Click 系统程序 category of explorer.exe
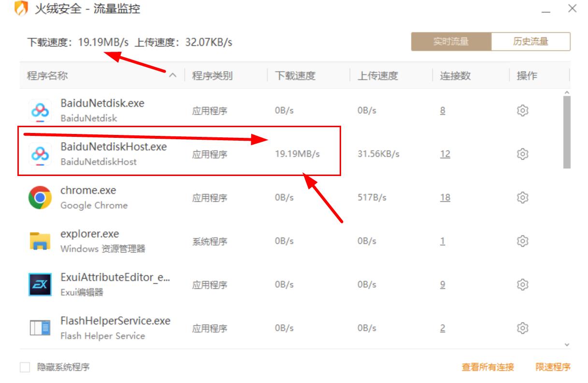Image resolution: width=588 pixels, height=383 pixels. [210, 241]
